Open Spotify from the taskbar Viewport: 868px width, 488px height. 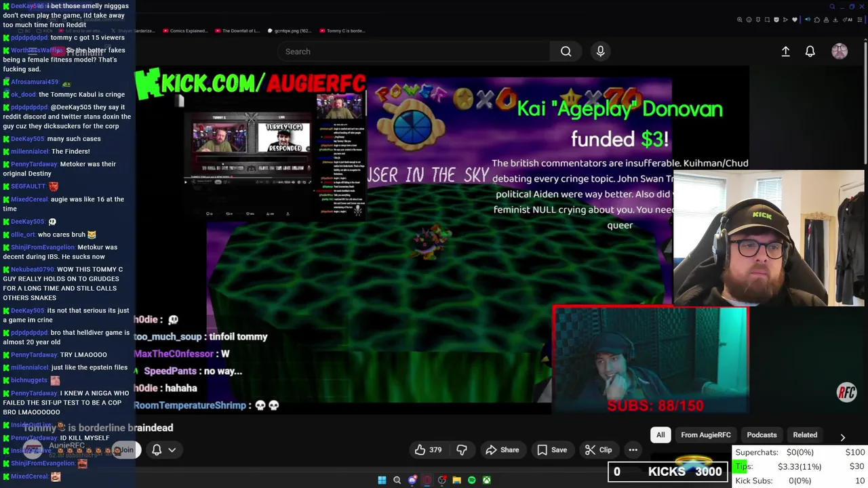coord(472,480)
